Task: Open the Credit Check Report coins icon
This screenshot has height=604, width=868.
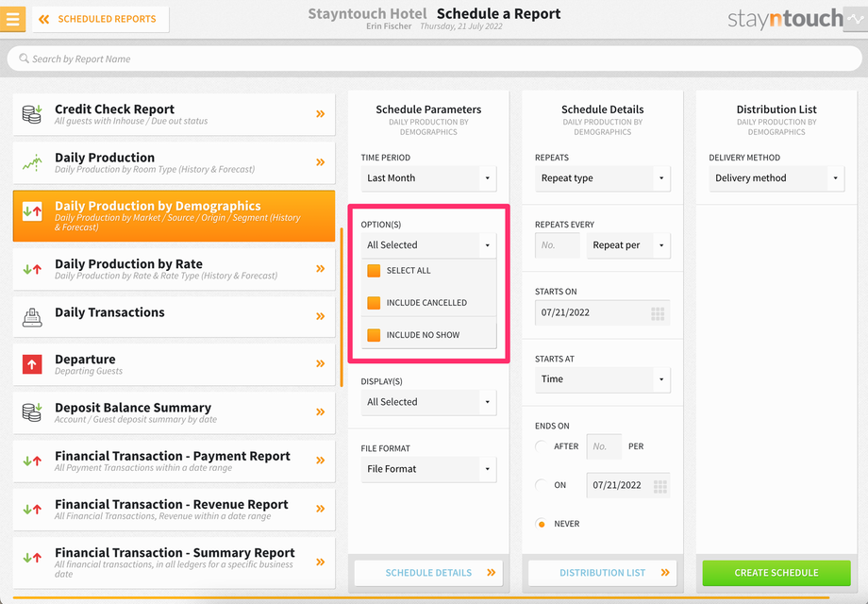Action: (32, 113)
